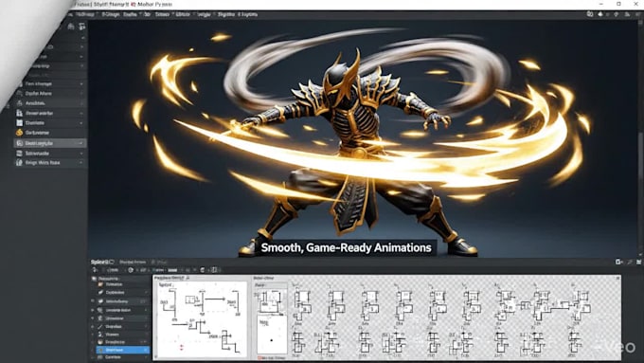The image size is (644, 363).
Task: Click the white preview box with black dot
Action: 271,335
